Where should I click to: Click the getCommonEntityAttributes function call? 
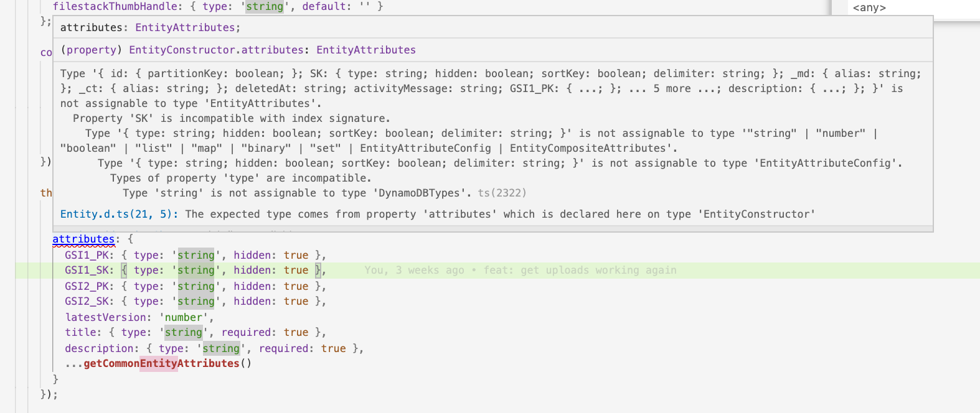(161, 363)
